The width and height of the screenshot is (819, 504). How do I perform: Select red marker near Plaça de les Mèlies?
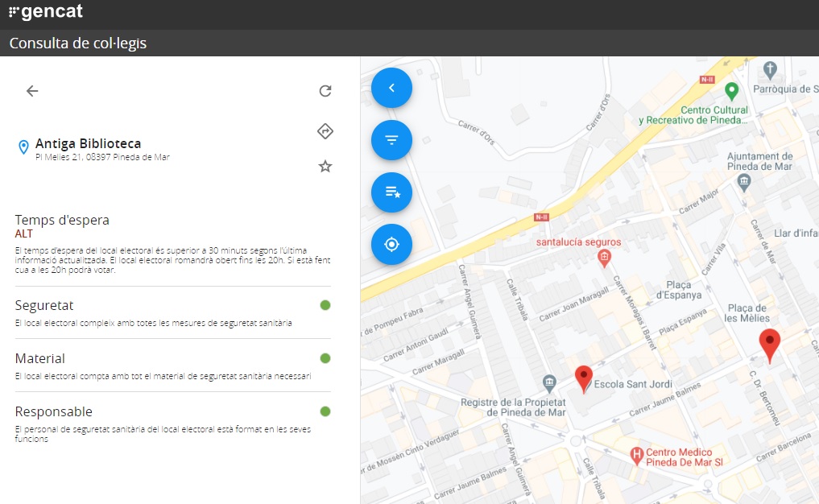[x=769, y=345]
